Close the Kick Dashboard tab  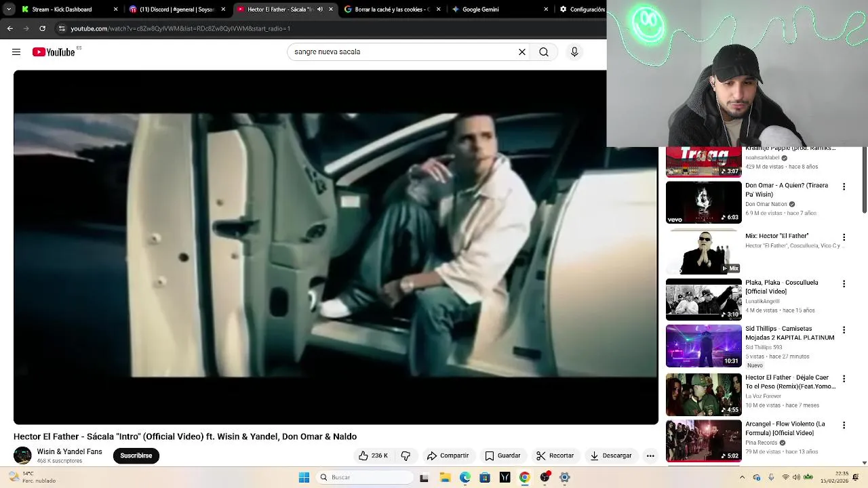(x=115, y=9)
